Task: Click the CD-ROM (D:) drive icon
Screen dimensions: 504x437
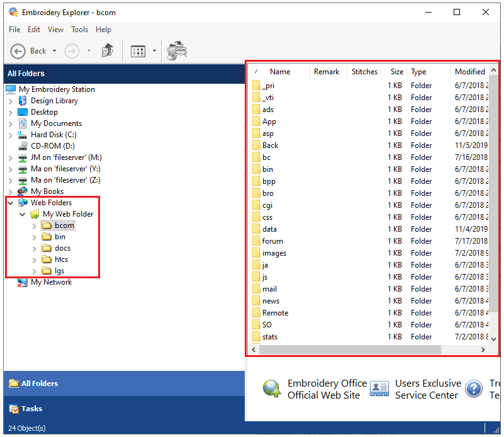Action: (x=23, y=146)
